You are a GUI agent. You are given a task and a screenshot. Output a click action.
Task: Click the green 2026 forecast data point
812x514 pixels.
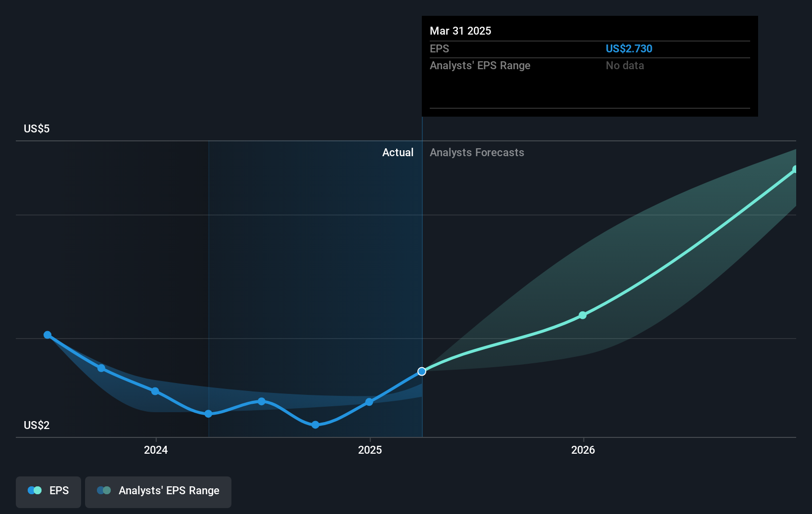click(x=583, y=315)
